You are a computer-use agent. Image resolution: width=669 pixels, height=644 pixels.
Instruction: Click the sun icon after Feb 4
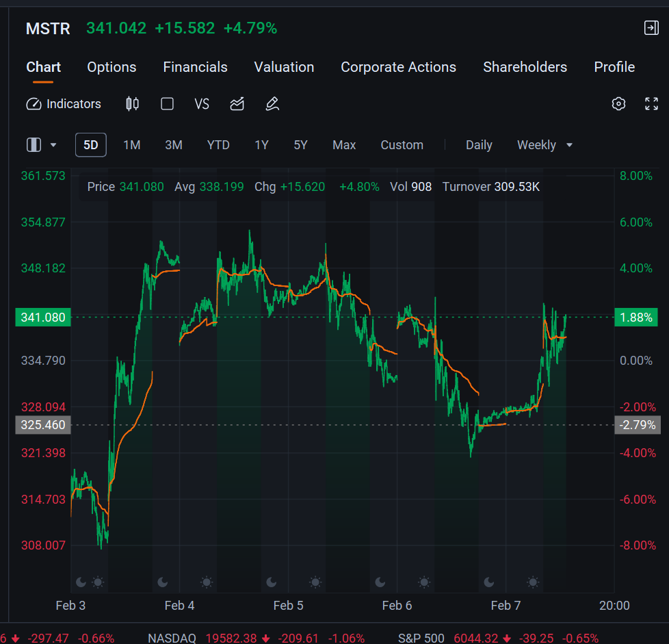207,582
